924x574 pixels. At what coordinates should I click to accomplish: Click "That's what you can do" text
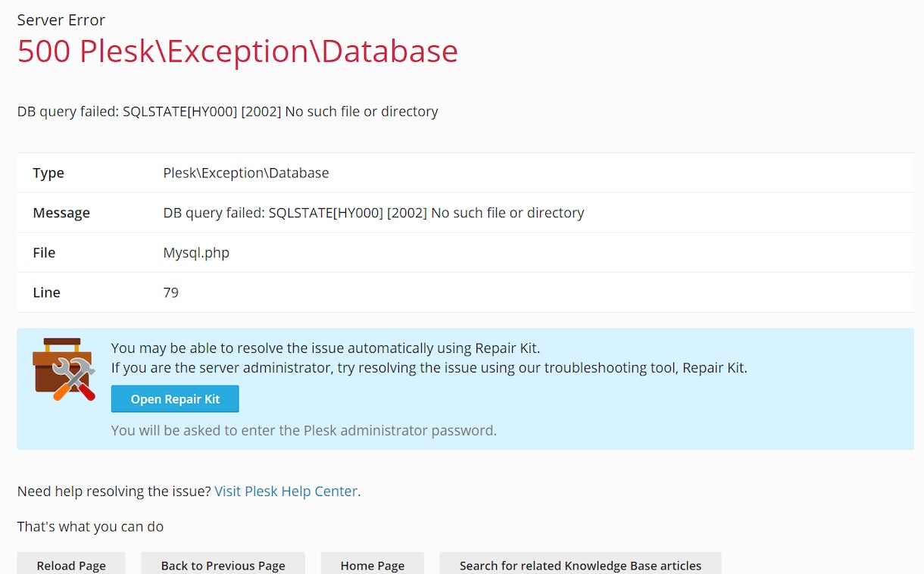pyautogui.click(x=90, y=526)
